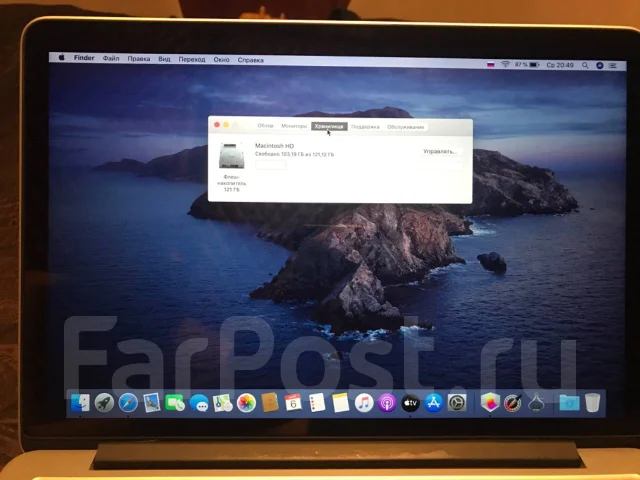Open App Store in the dock
This screenshot has height=480, width=640.
(433, 403)
